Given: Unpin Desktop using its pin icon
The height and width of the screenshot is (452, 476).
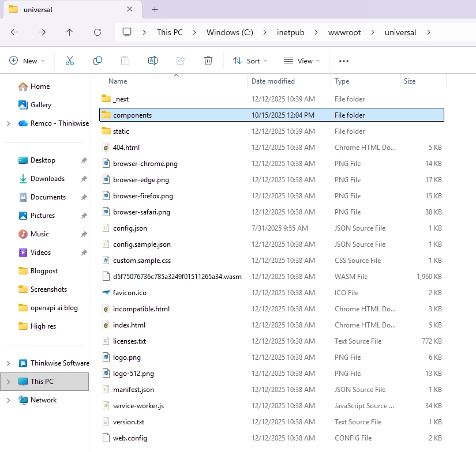Looking at the screenshot, I should coord(84,160).
